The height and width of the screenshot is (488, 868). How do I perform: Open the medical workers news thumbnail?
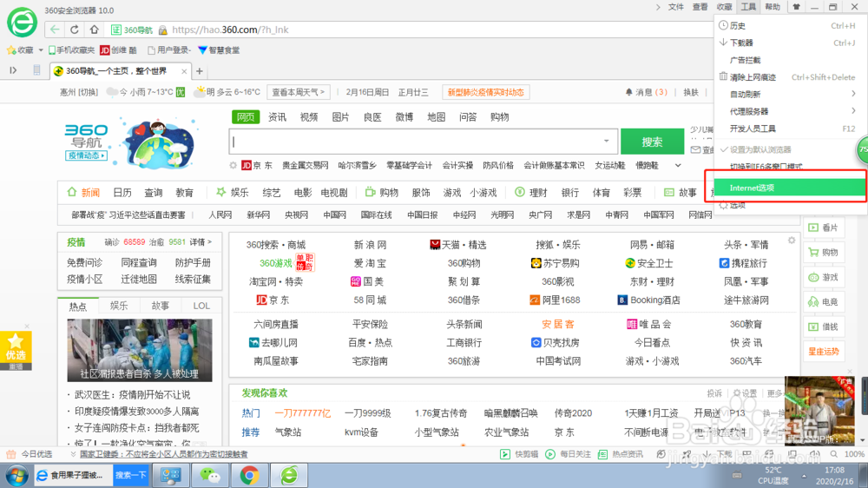click(140, 350)
